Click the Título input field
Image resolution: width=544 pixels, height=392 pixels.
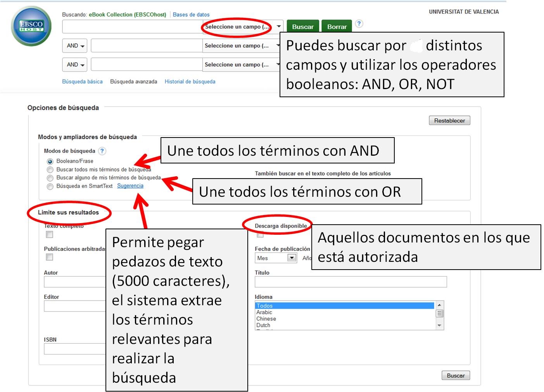(x=351, y=282)
